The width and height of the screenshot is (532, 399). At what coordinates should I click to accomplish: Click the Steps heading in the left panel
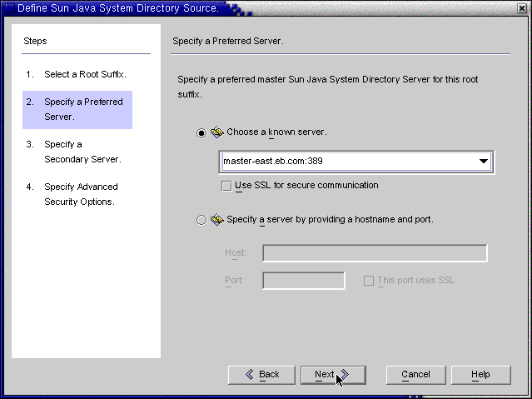(x=35, y=41)
